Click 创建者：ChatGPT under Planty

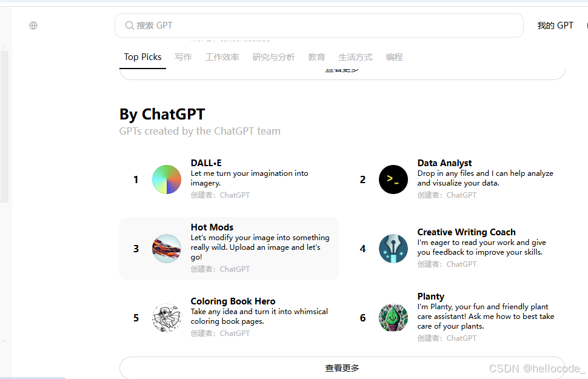447,338
